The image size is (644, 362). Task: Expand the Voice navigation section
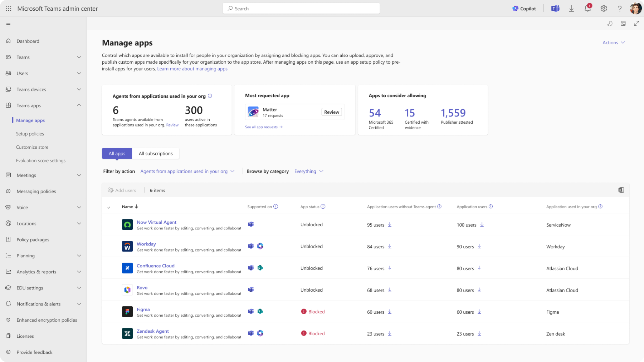[x=79, y=207]
